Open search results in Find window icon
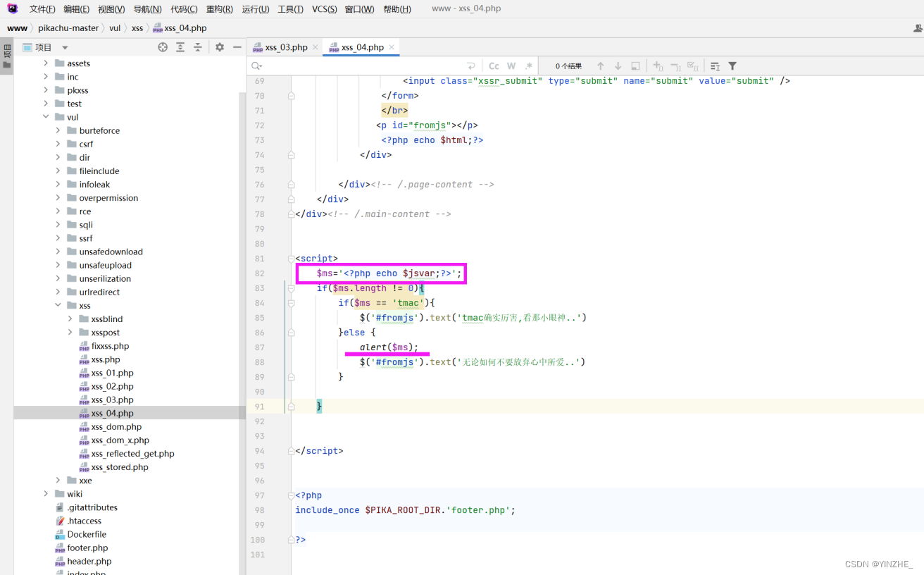Viewport: 924px width, 575px height. point(635,66)
